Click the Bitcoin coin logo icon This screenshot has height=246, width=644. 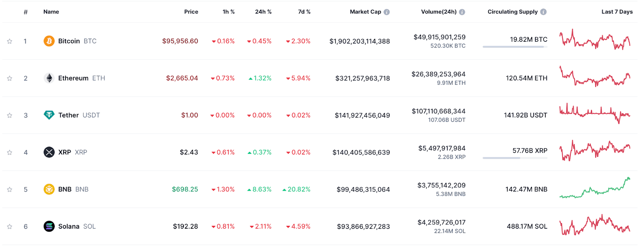(49, 41)
